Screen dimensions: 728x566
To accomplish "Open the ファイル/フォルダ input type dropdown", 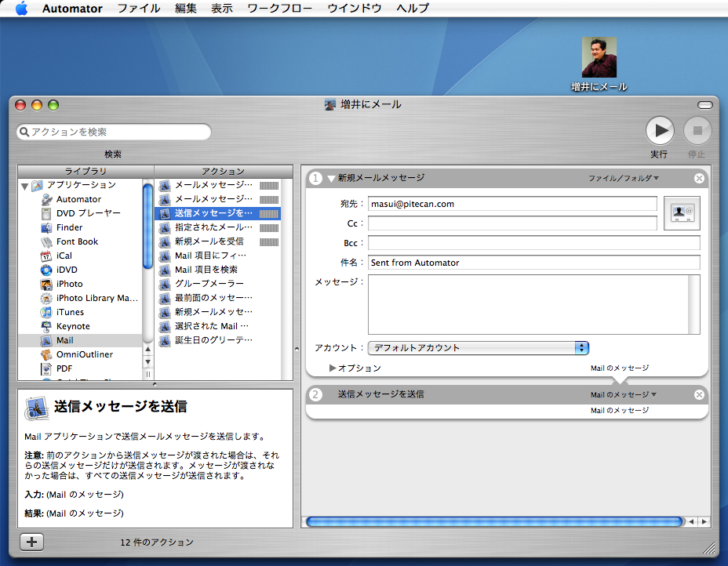I will 624,178.
